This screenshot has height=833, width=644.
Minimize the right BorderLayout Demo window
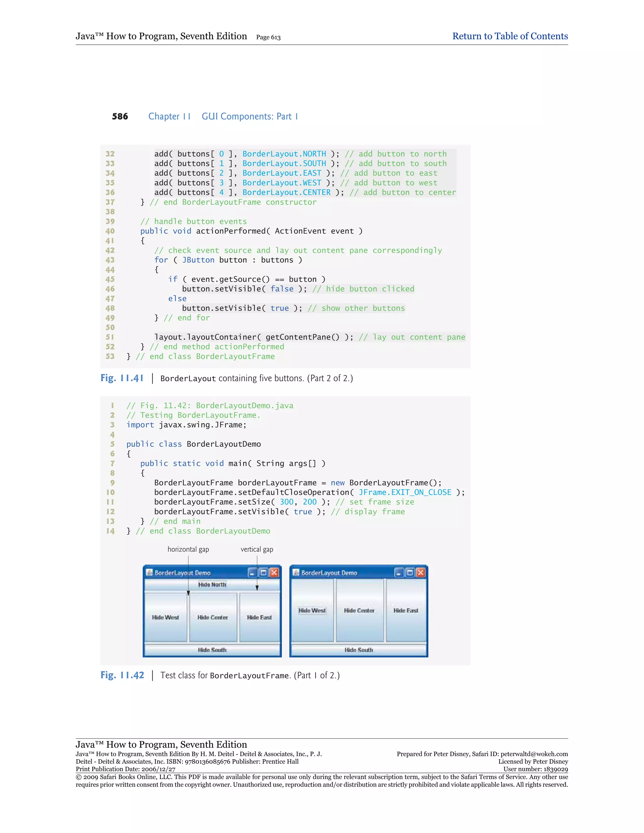[x=399, y=572]
